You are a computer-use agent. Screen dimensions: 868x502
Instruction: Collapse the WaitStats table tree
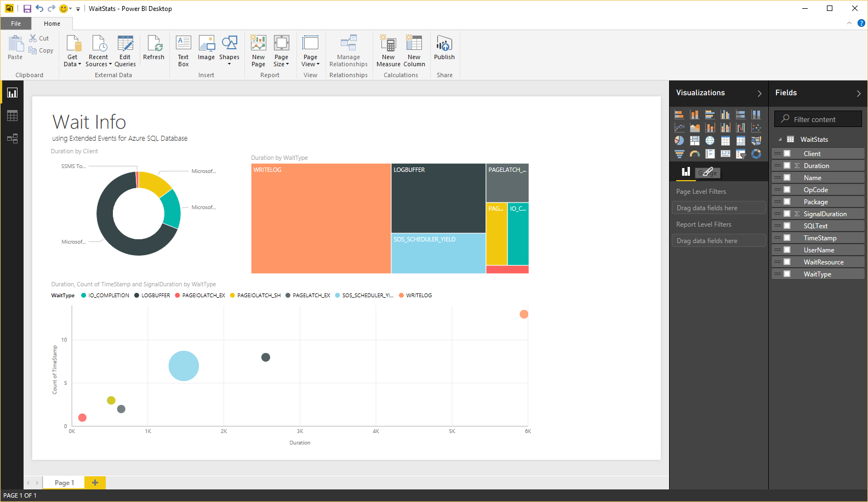pos(780,140)
